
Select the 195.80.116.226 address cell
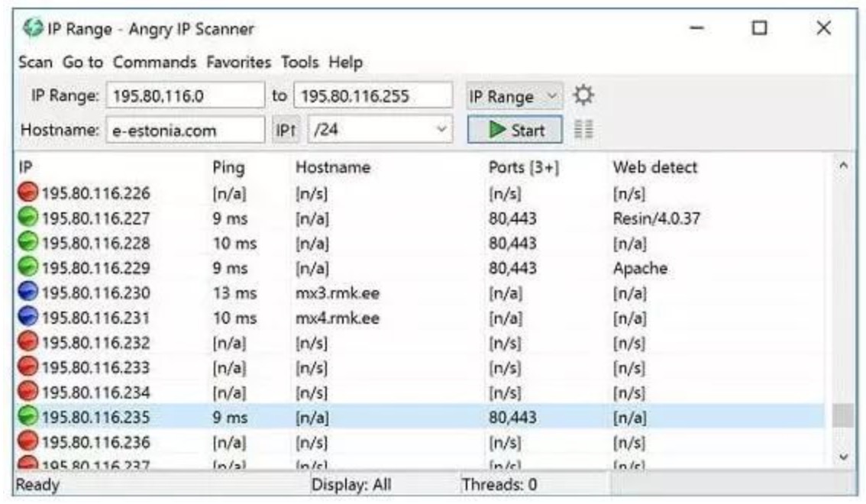pyautogui.click(x=95, y=193)
